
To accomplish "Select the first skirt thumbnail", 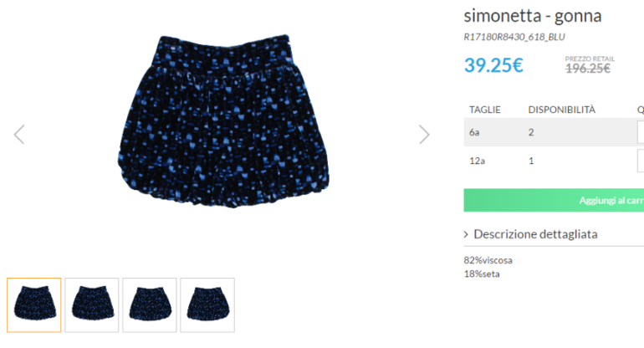I will (x=34, y=304).
